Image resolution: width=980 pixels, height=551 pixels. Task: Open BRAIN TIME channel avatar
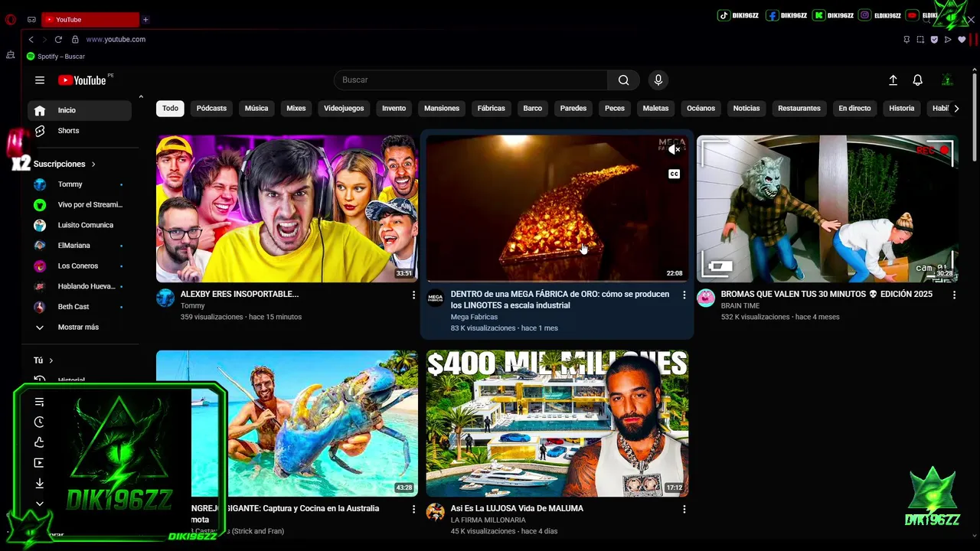[706, 298]
